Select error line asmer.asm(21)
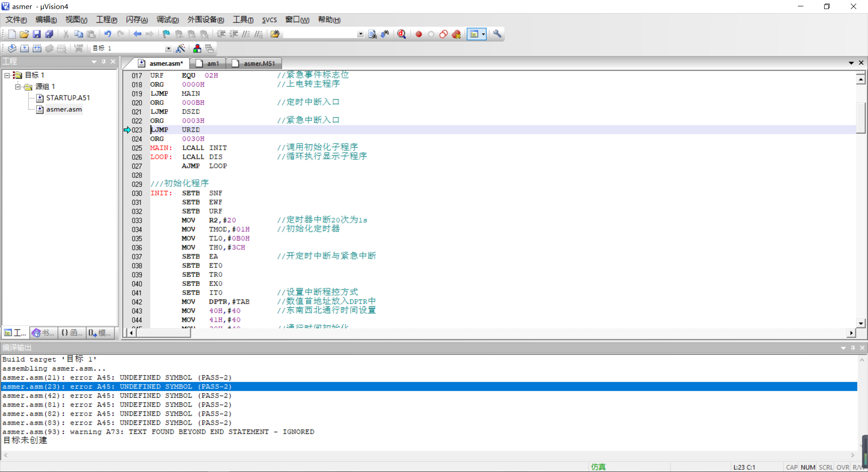This screenshot has width=868, height=472. point(117,377)
